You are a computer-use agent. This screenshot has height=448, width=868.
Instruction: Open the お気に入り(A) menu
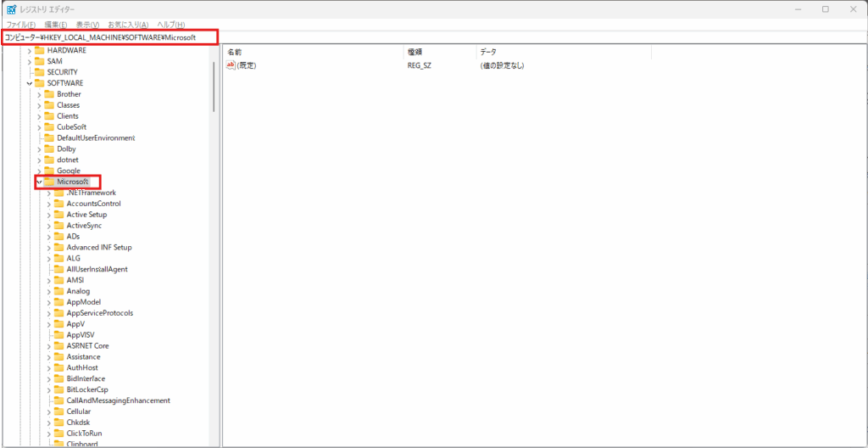coord(129,25)
